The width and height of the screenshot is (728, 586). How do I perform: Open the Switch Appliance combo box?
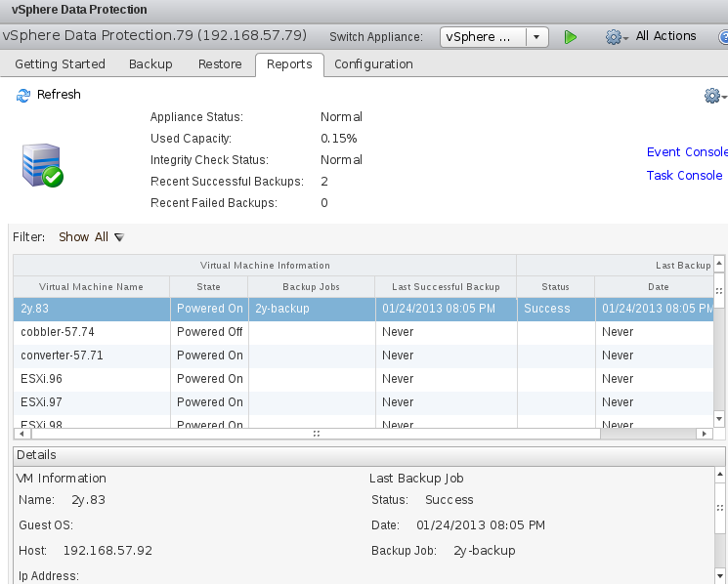(494, 37)
